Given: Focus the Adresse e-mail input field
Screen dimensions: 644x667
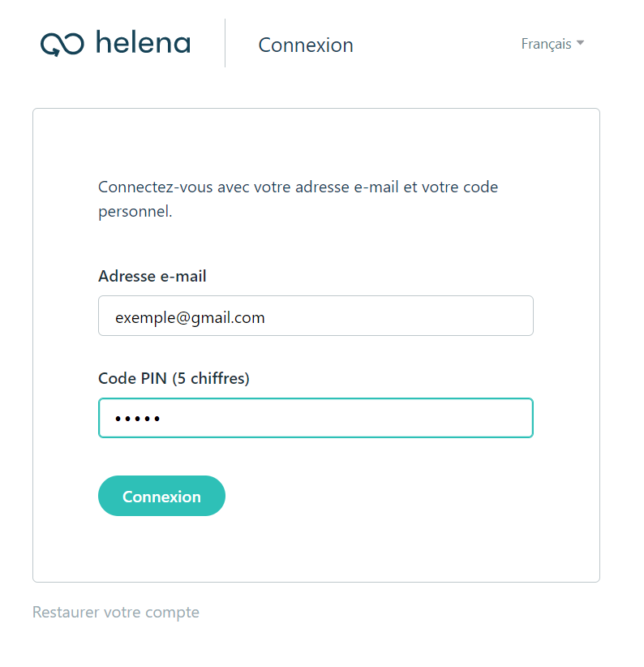Looking at the screenshot, I should 316,316.
